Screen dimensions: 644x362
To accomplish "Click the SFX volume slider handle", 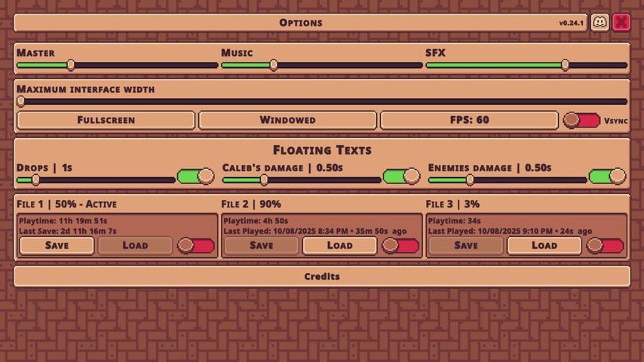I will pyautogui.click(x=566, y=66).
